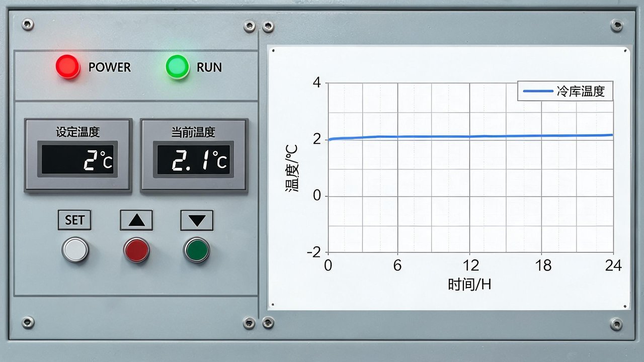Click the 12 tick on the time axis

[x=471, y=266]
